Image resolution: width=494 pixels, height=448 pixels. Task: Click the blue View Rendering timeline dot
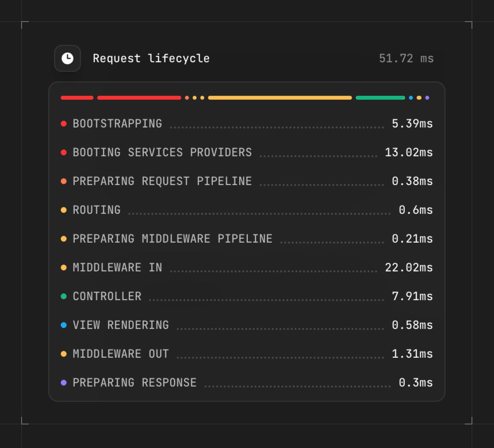click(x=411, y=98)
